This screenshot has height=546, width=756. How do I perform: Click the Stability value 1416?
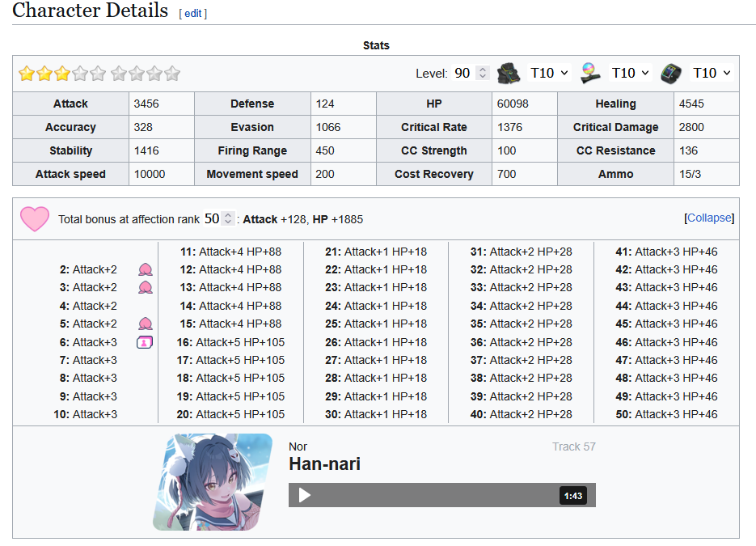pos(146,150)
